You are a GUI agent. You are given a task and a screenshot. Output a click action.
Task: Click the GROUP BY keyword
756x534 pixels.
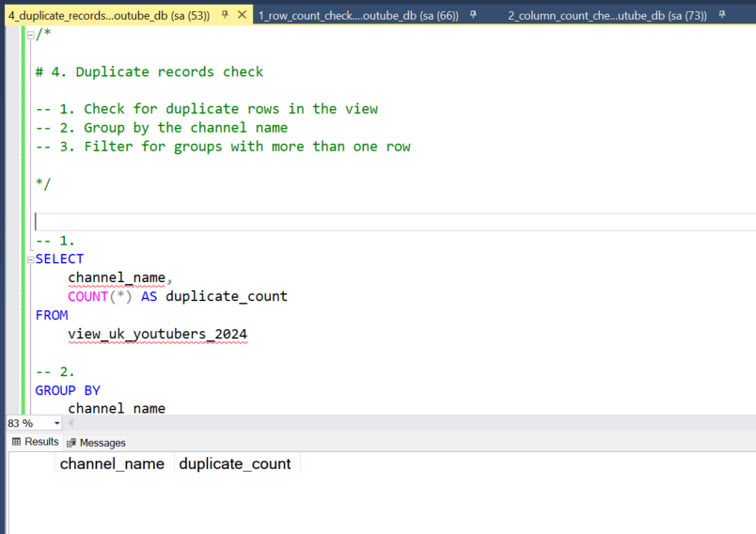(68, 390)
